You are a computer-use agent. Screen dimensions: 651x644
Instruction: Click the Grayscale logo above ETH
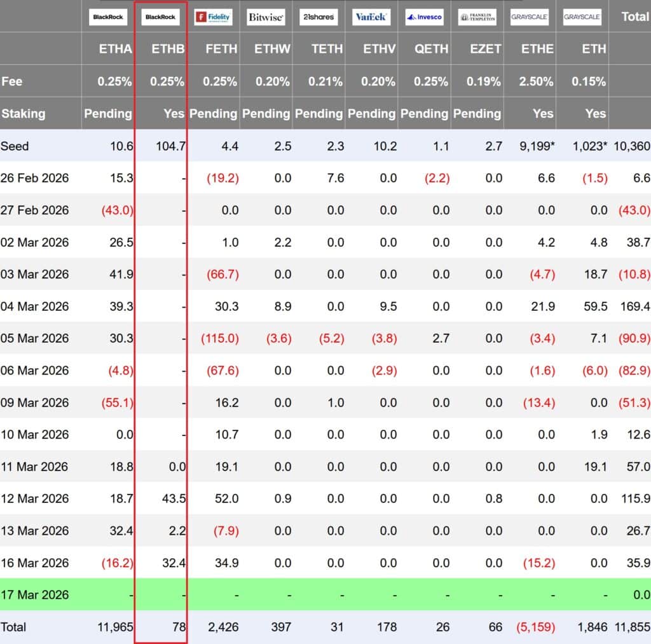tap(582, 17)
